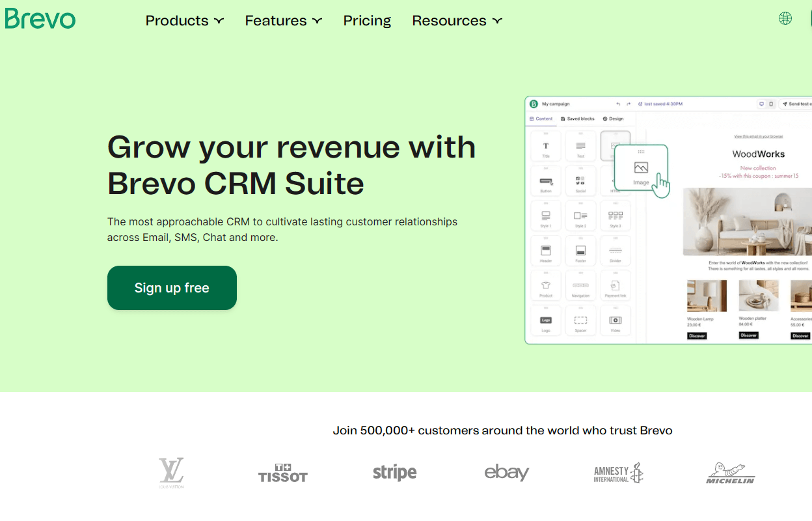Click the green B campaign logo
The image size is (812, 521).
[534, 104]
